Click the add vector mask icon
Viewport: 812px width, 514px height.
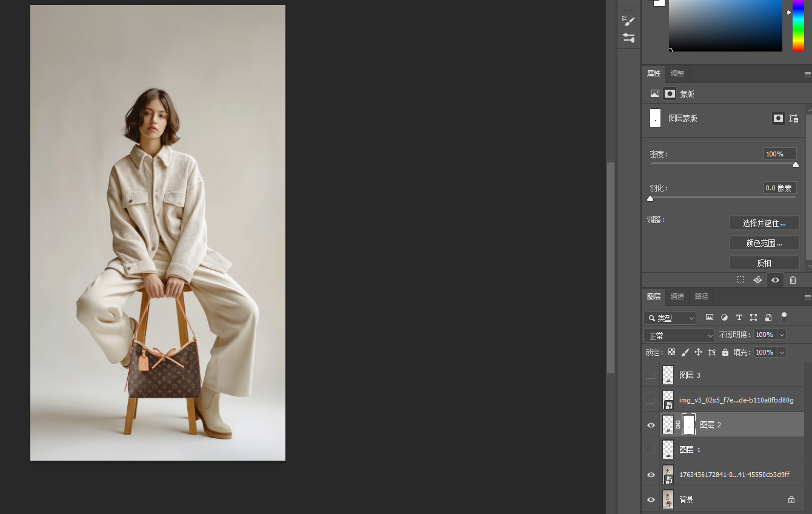(x=793, y=118)
